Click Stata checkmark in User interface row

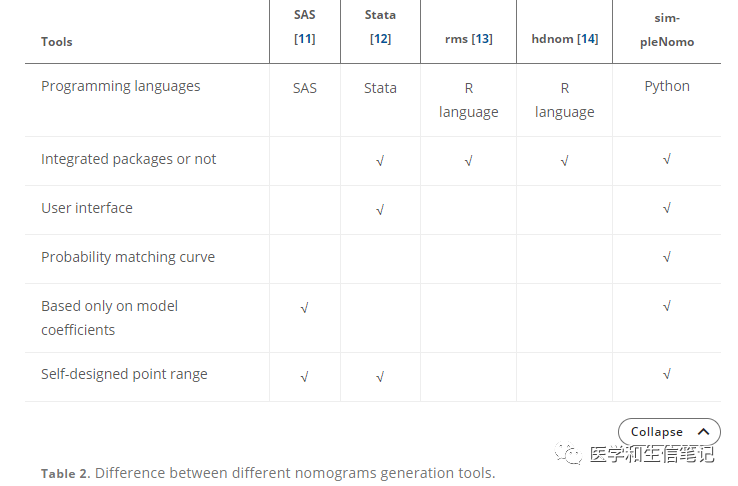point(380,209)
